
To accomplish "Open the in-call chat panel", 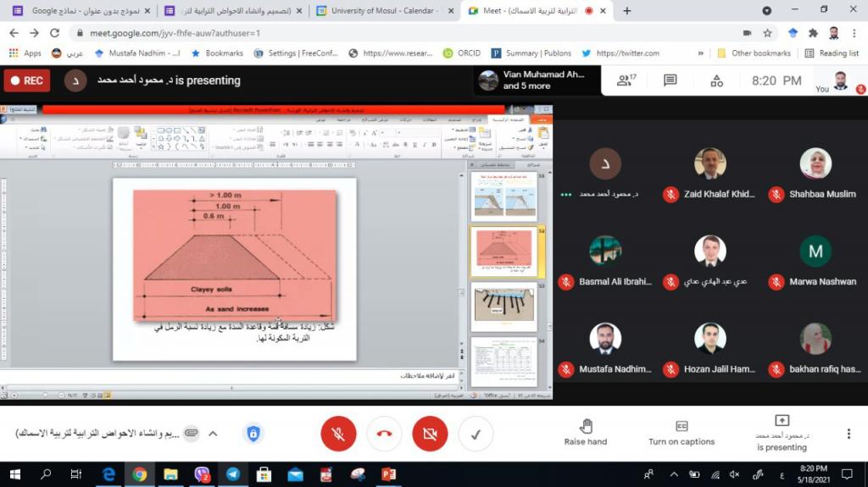I will [670, 80].
